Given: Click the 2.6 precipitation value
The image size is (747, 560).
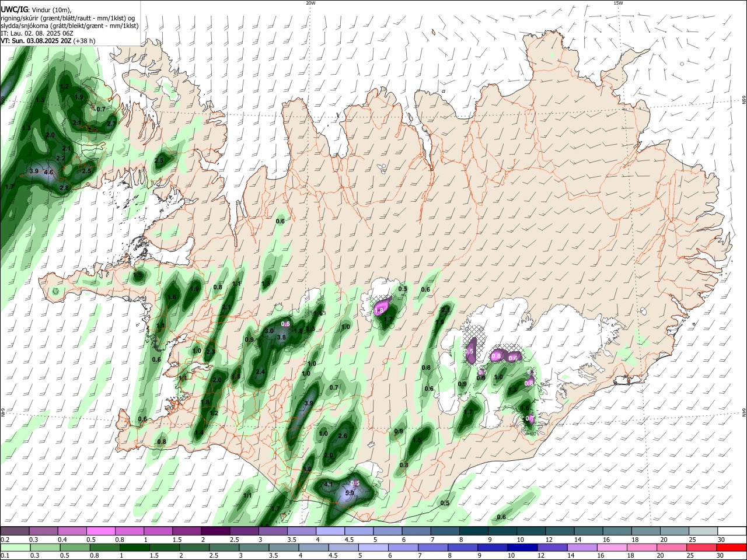Looking at the screenshot, I should point(343,436).
